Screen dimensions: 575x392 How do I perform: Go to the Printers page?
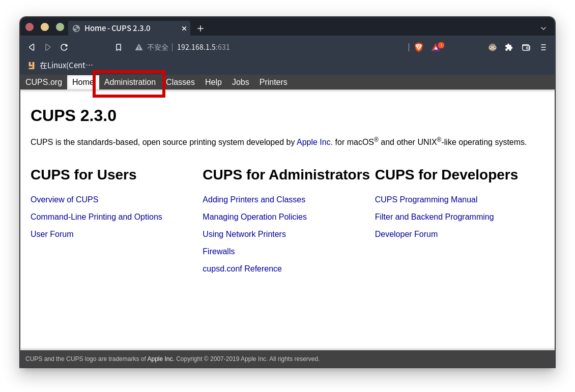[273, 82]
